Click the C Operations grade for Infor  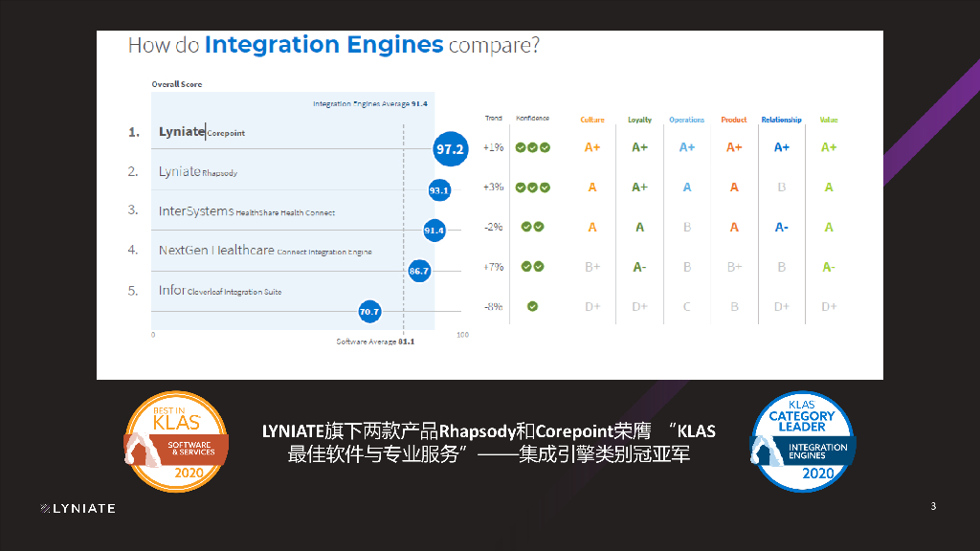687,307
